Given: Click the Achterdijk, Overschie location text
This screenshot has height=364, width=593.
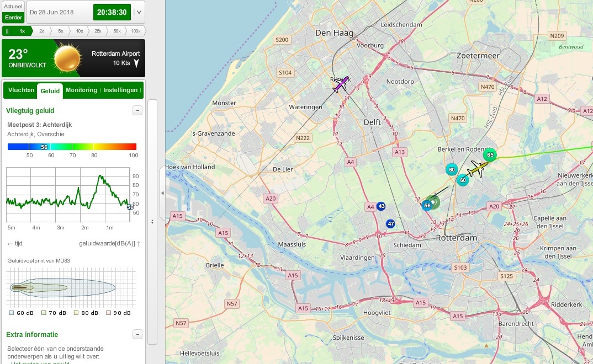Looking at the screenshot, I should point(35,134).
